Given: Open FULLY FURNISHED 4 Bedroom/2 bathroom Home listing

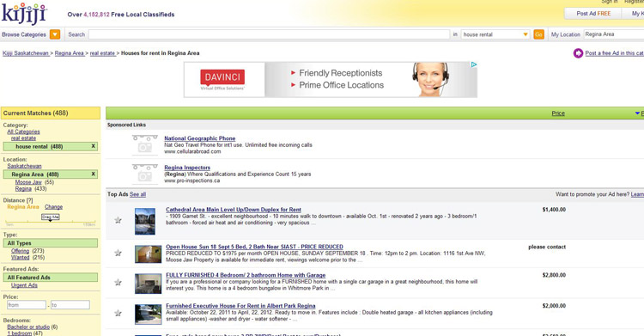Looking at the screenshot, I should pyautogui.click(x=246, y=275).
